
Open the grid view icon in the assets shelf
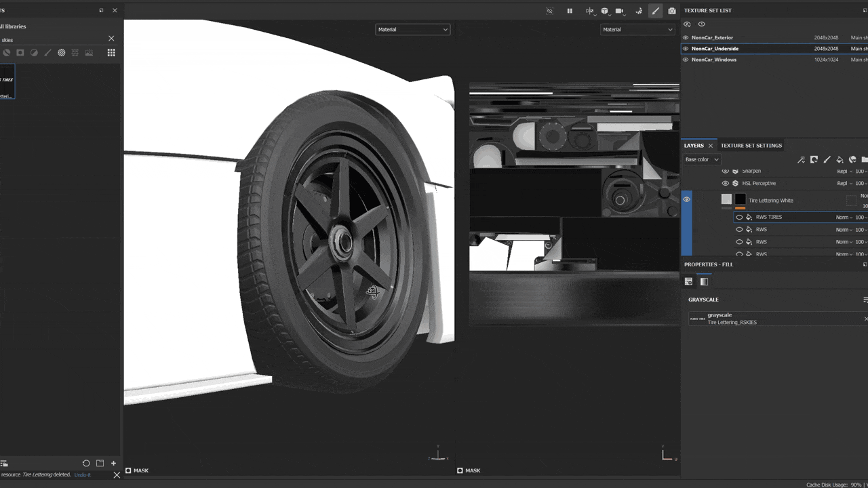(111, 52)
